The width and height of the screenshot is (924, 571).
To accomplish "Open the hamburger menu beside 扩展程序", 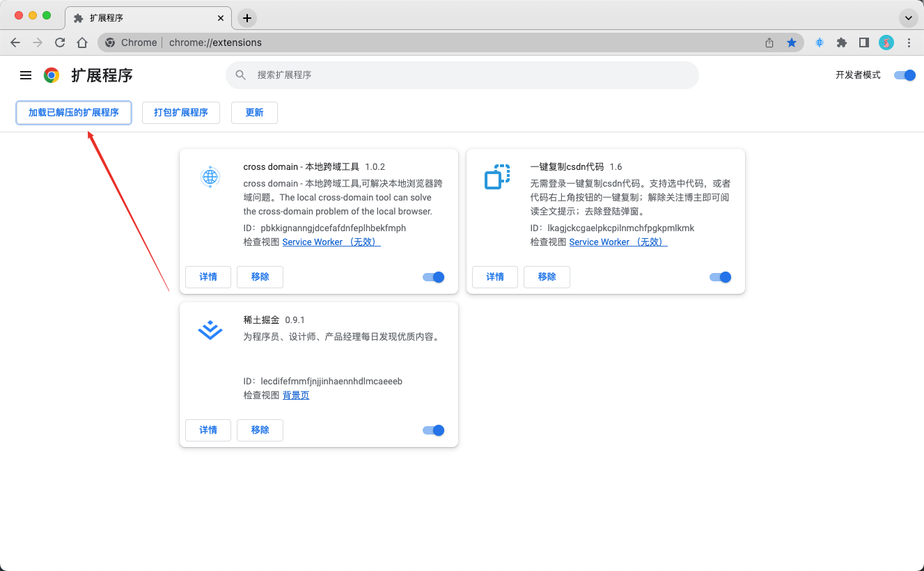I will [x=26, y=75].
